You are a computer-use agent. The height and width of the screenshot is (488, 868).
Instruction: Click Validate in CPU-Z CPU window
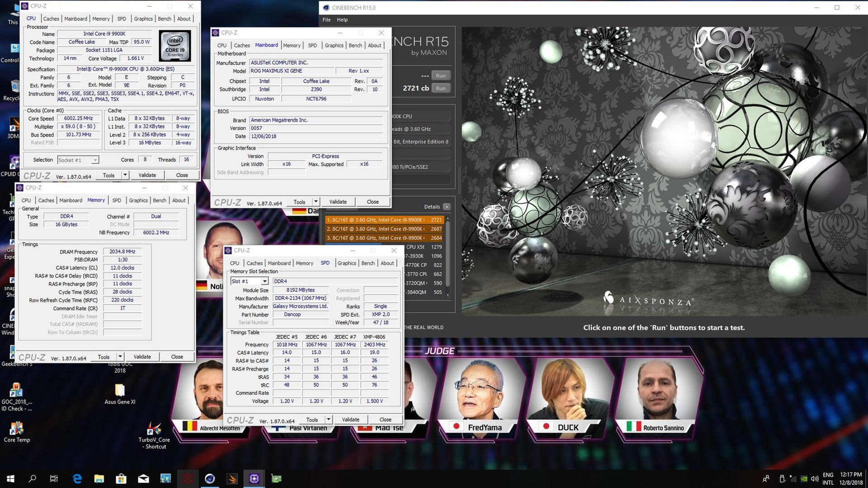[x=147, y=175]
